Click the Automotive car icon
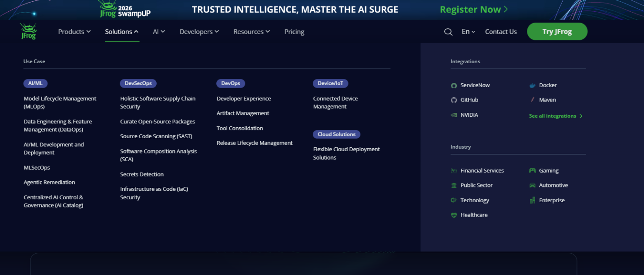This screenshot has width=644, height=275. [x=532, y=186]
